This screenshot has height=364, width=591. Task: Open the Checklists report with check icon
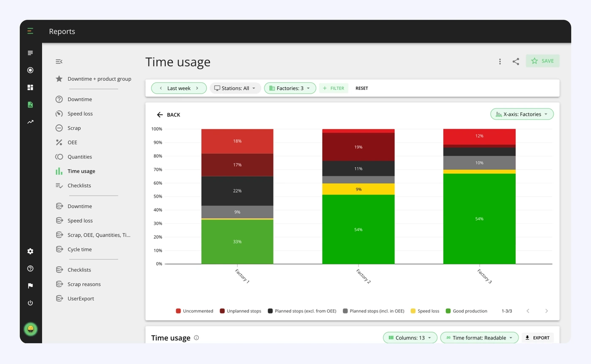73,185
